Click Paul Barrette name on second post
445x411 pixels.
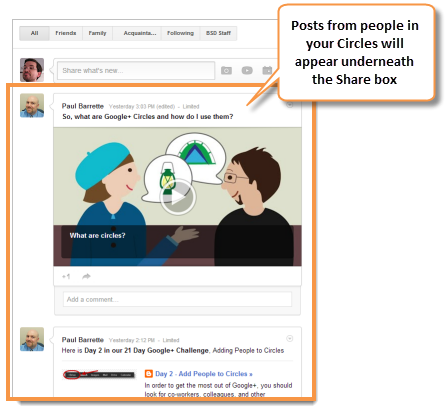(83, 340)
